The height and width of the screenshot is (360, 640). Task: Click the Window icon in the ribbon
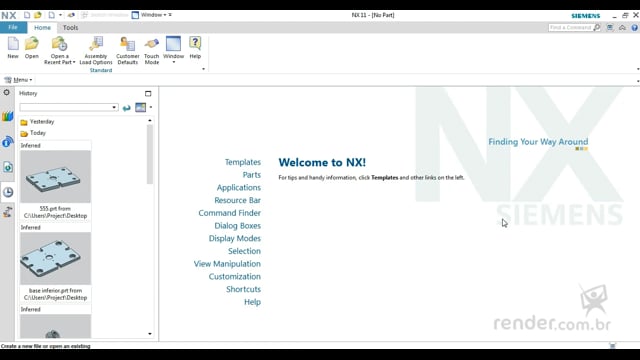coord(173,44)
